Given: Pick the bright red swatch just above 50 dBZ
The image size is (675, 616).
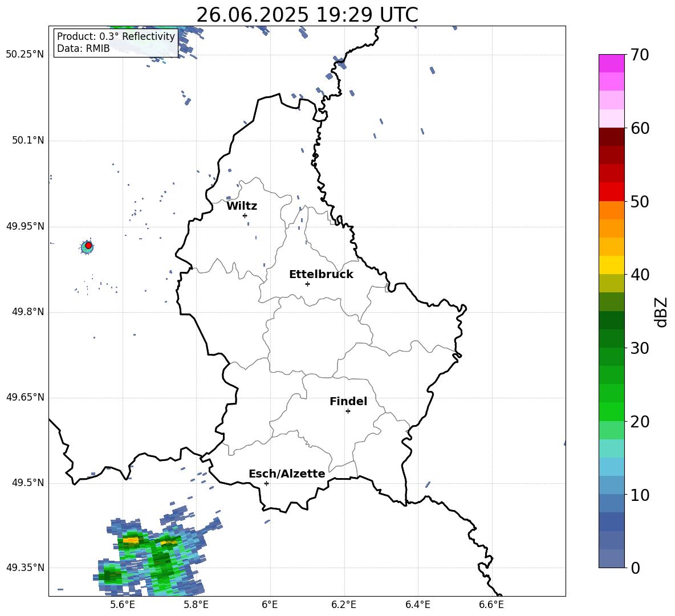Looking at the screenshot, I should point(611,192).
